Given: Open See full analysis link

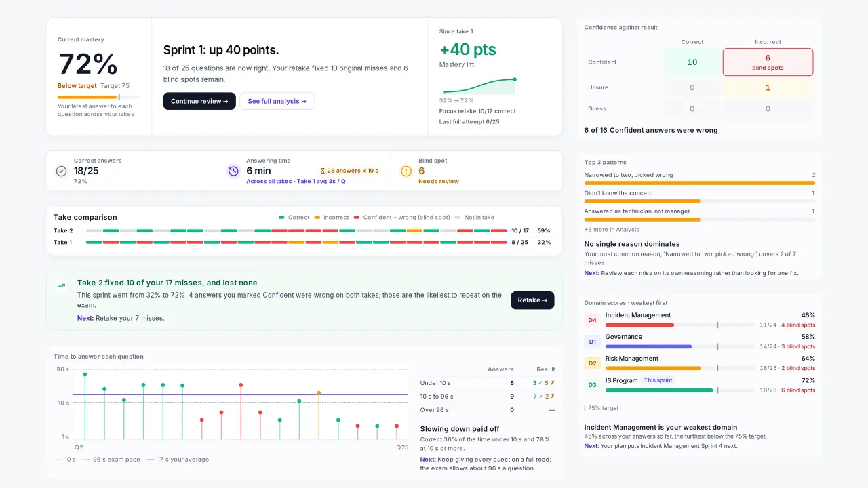Looking at the screenshot, I should 277,101.
